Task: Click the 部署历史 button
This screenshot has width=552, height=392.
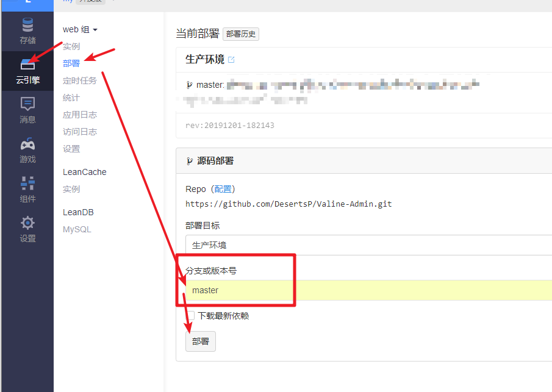Action: pos(241,34)
